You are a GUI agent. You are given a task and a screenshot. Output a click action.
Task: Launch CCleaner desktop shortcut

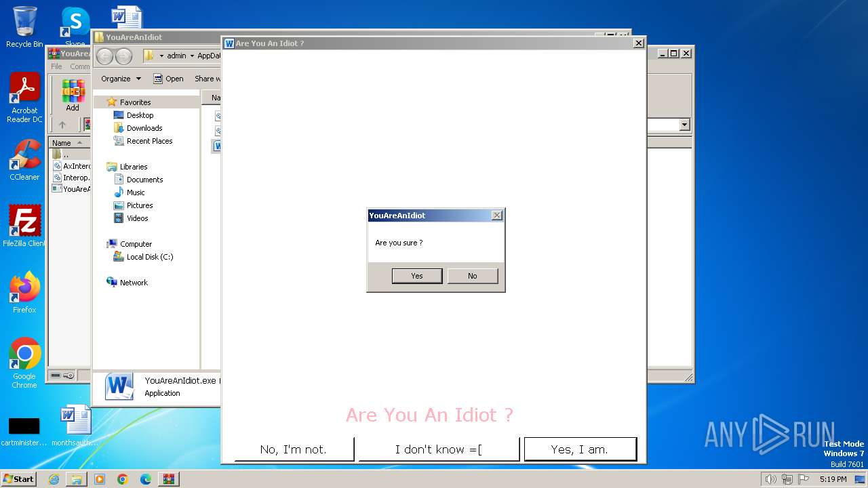coord(25,160)
